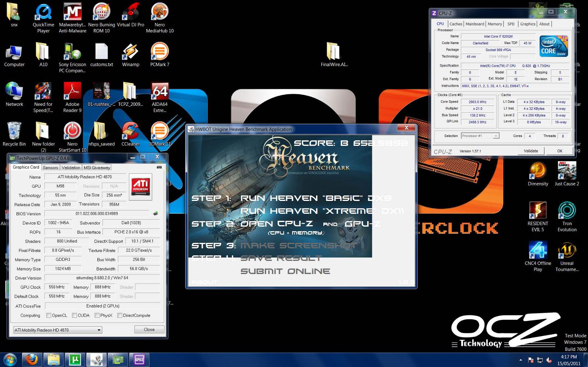Switch to the Caches tab in CPU-Z
The image size is (588, 367).
point(456,24)
